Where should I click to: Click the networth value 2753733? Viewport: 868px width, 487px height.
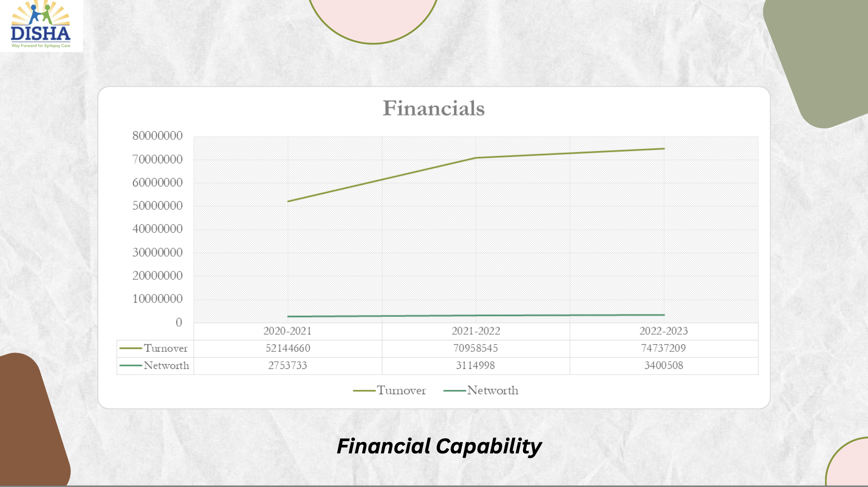(x=288, y=366)
